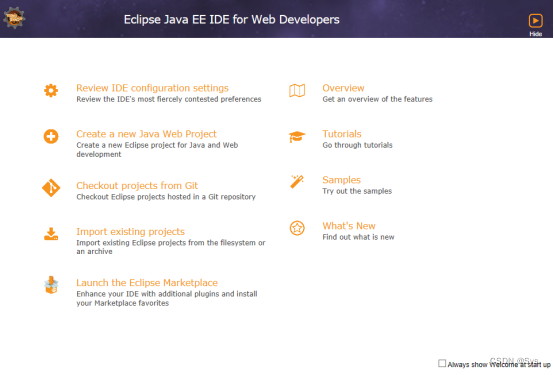The height and width of the screenshot is (375, 554).
Task: Click the Hide label under the arrow
Action: pos(536,34)
